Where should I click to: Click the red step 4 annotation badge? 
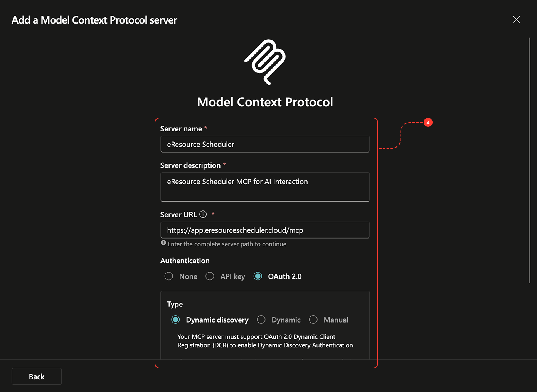(x=428, y=123)
